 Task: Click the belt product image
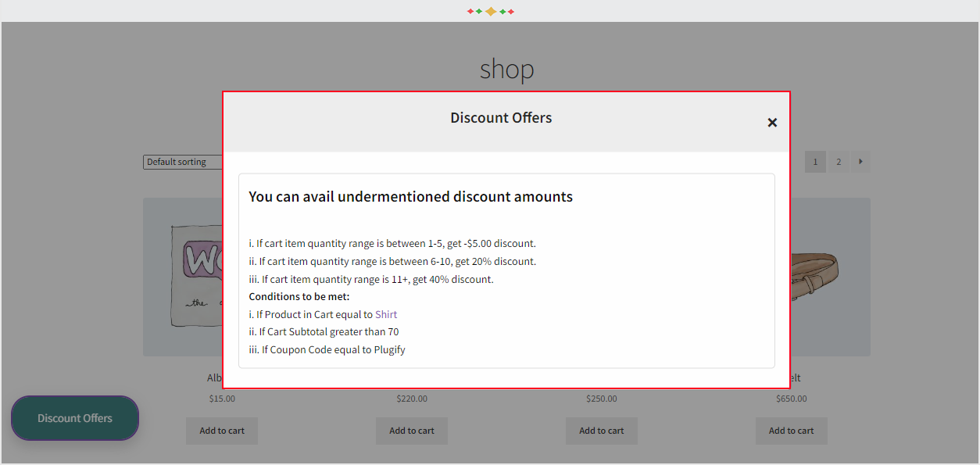[x=828, y=274]
